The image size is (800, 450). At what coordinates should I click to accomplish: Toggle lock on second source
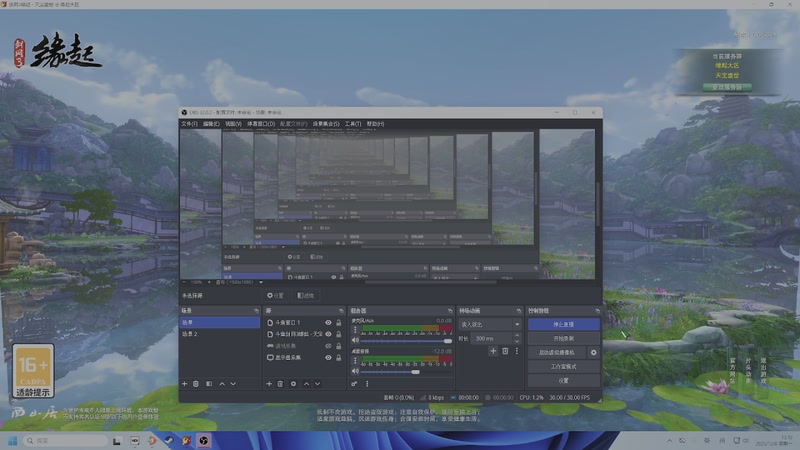click(339, 334)
